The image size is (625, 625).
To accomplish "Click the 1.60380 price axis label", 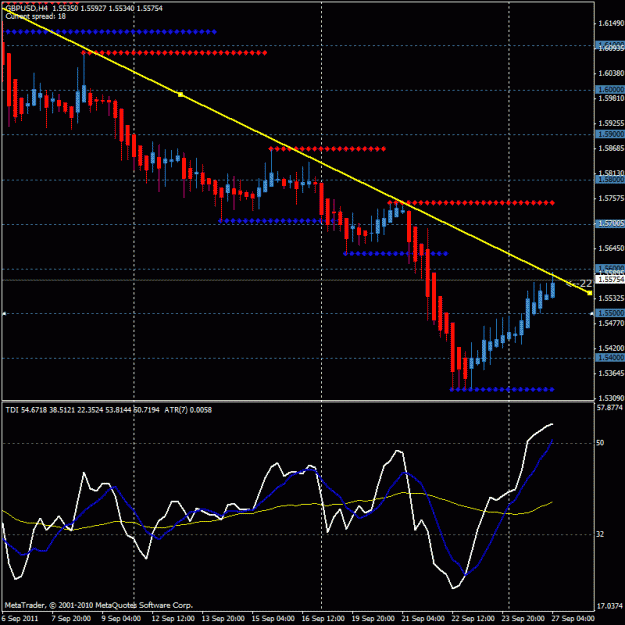I will (611, 73).
